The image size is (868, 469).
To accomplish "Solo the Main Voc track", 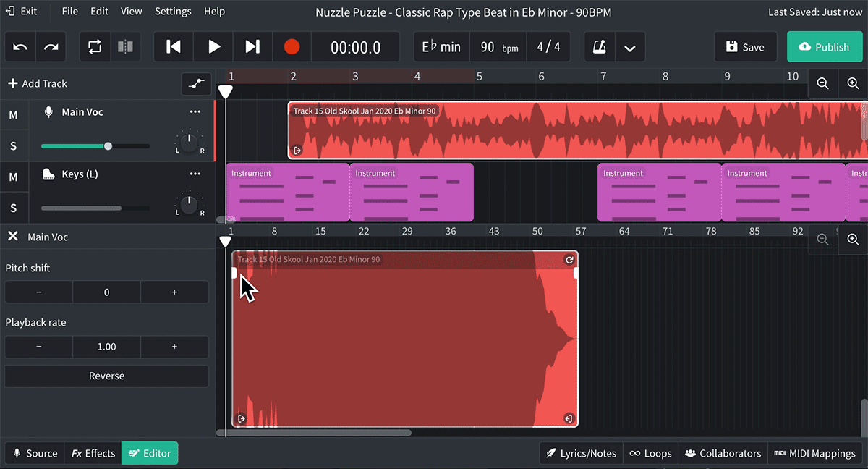I will pos(14,145).
